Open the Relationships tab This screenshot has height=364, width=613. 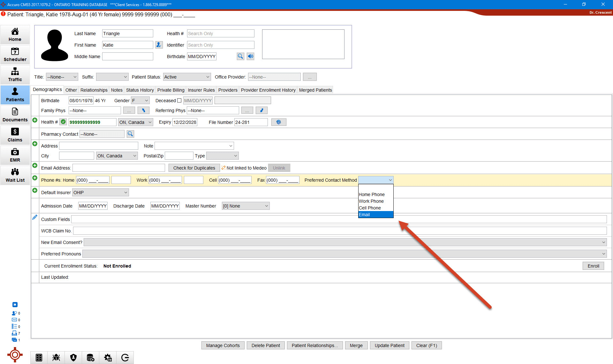point(94,90)
